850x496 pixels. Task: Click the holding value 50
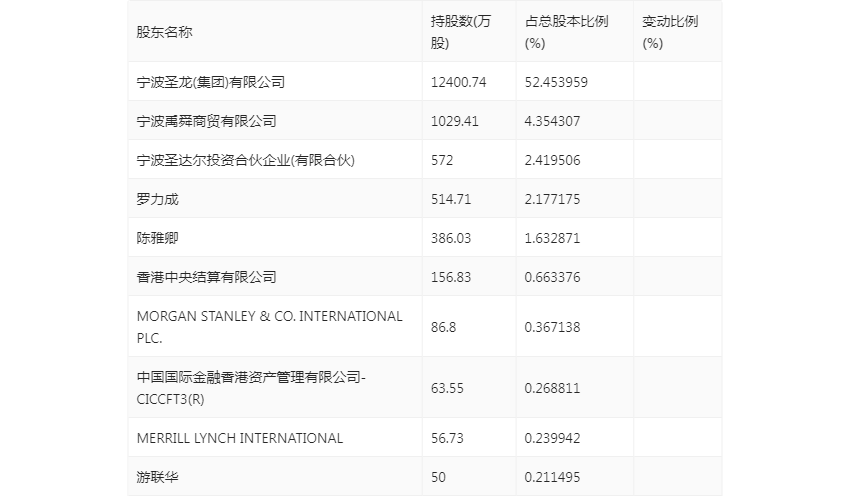point(438,477)
